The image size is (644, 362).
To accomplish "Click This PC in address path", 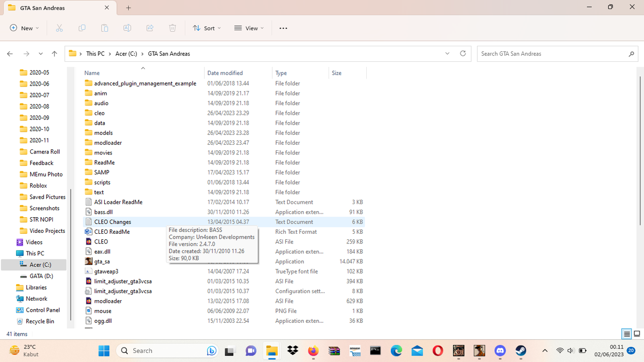I will point(95,54).
